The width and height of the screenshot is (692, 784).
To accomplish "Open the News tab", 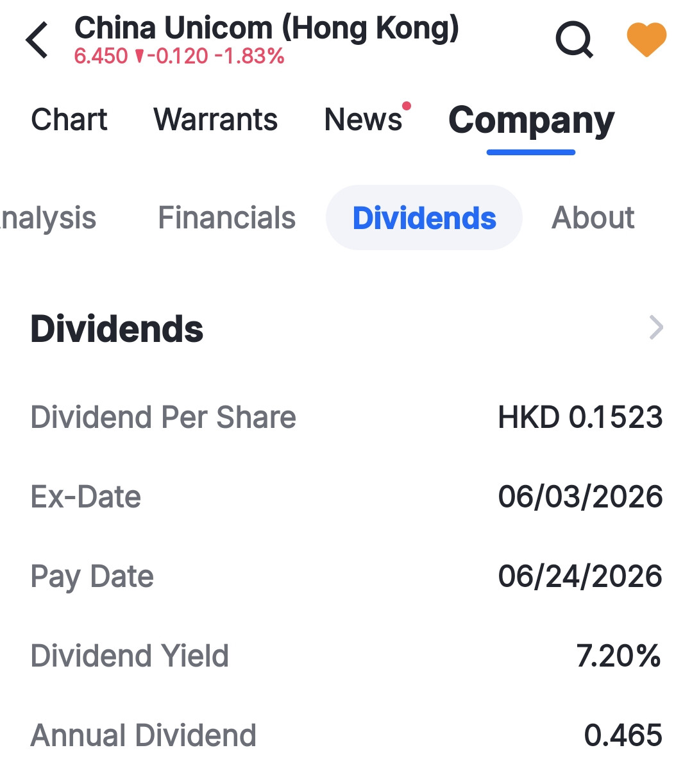I will click(x=364, y=119).
